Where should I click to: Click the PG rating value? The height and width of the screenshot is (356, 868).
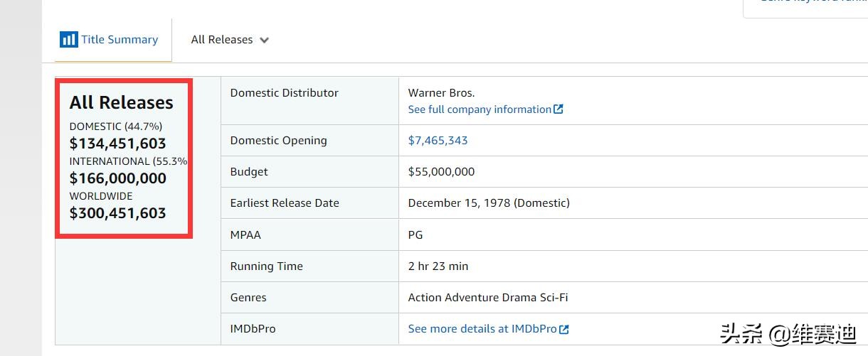[x=416, y=234]
